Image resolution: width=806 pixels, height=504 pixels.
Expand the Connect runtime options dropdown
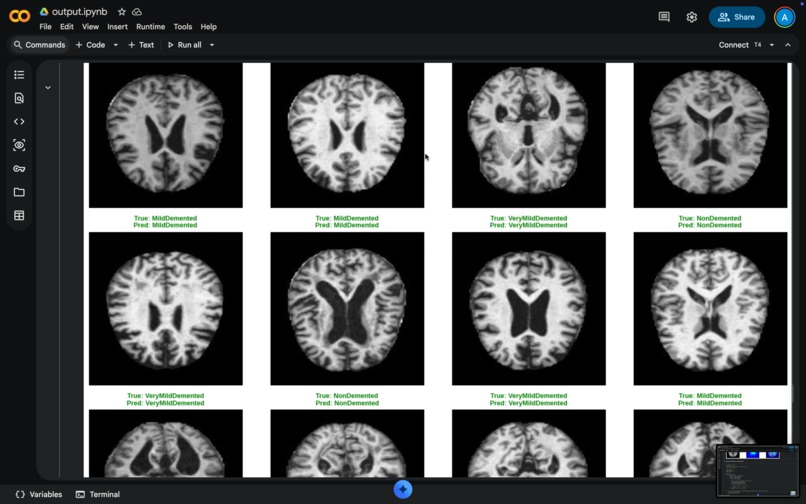[x=772, y=45]
